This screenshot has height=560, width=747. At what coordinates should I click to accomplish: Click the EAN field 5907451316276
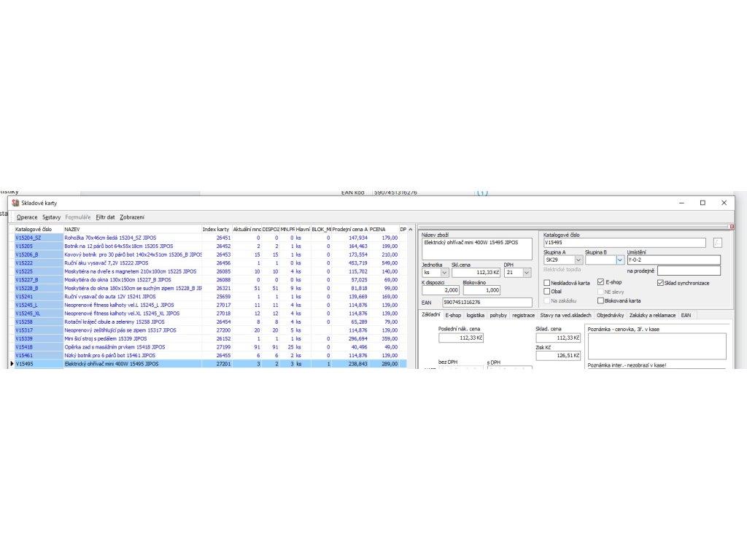487,303
